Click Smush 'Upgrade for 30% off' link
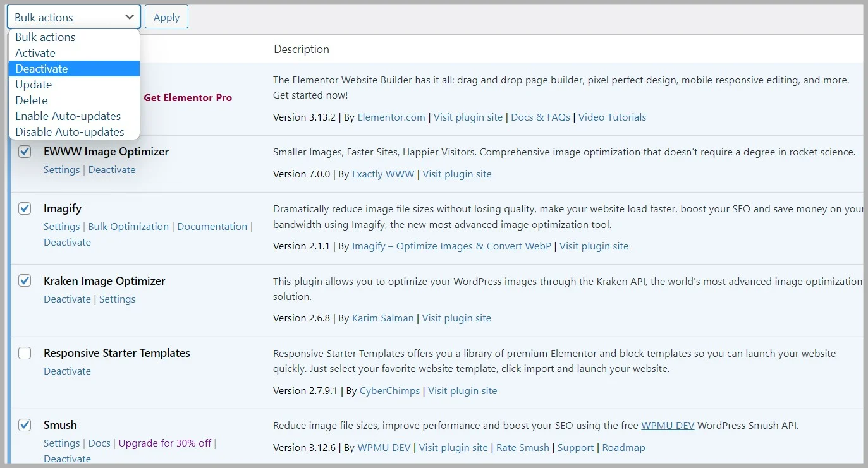 pos(165,443)
